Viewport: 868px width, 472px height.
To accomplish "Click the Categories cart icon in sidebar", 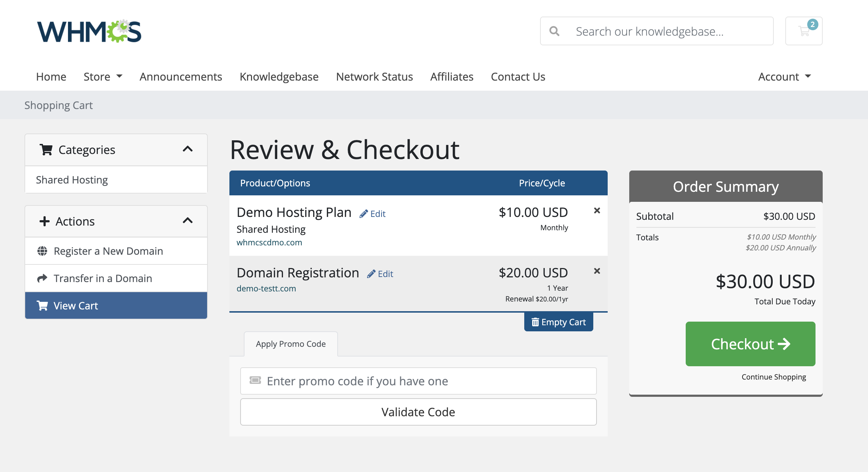I will coord(46,150).
